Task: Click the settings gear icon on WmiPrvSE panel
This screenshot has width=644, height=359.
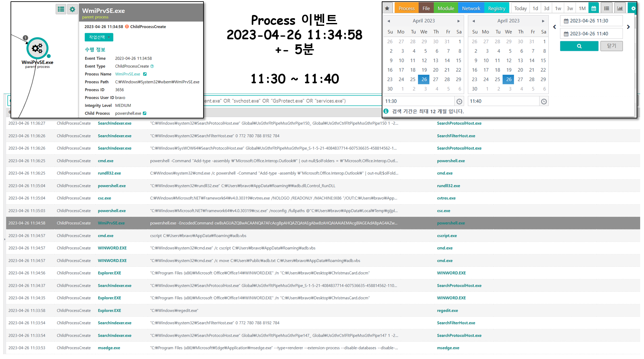Action: point(72,8)
